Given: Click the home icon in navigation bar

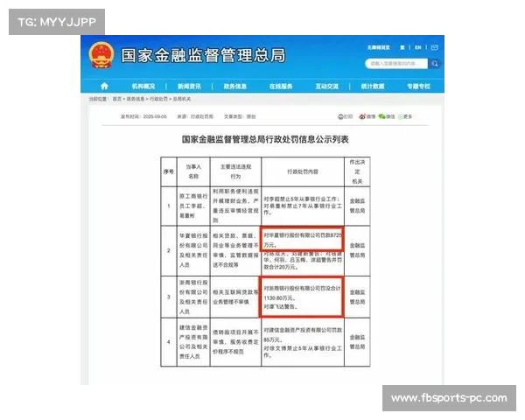Looking at the screenshot, I should pyautogui.click(x=104, y=87).
